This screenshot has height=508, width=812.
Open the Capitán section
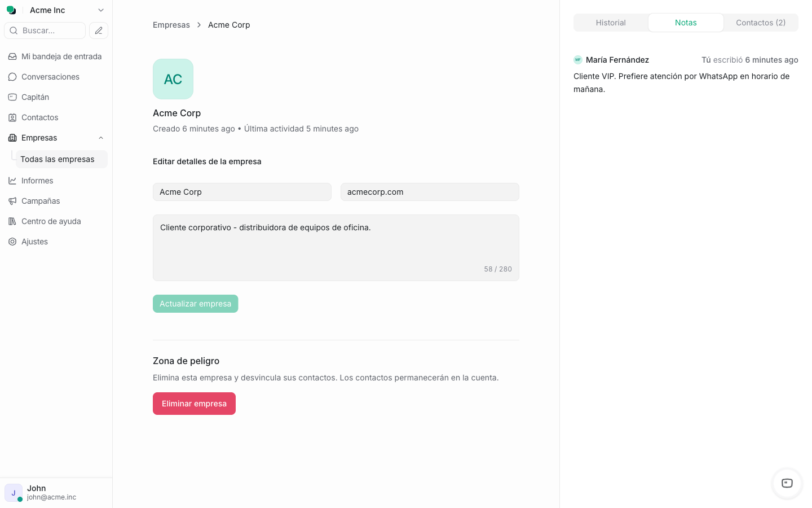56,97
